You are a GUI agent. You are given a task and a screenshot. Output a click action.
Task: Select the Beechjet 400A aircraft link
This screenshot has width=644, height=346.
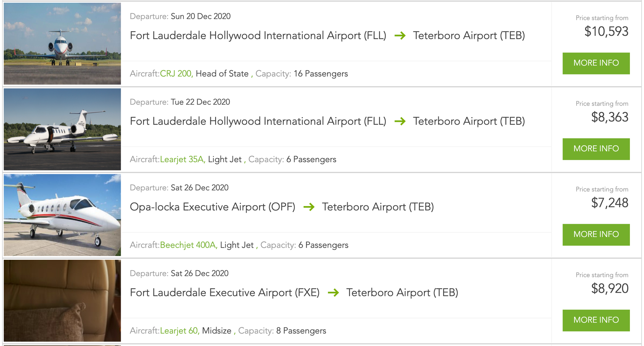click(x=188, y=245)
